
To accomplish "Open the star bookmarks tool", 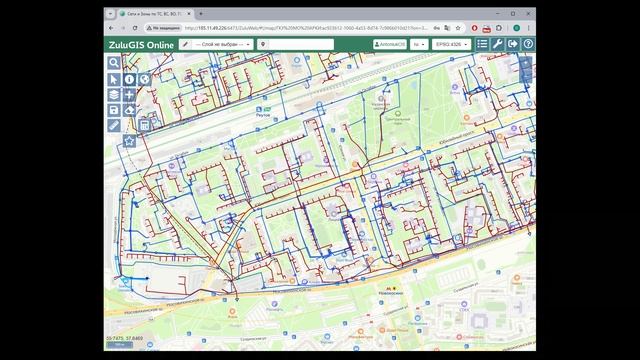I will coord(129,141).
